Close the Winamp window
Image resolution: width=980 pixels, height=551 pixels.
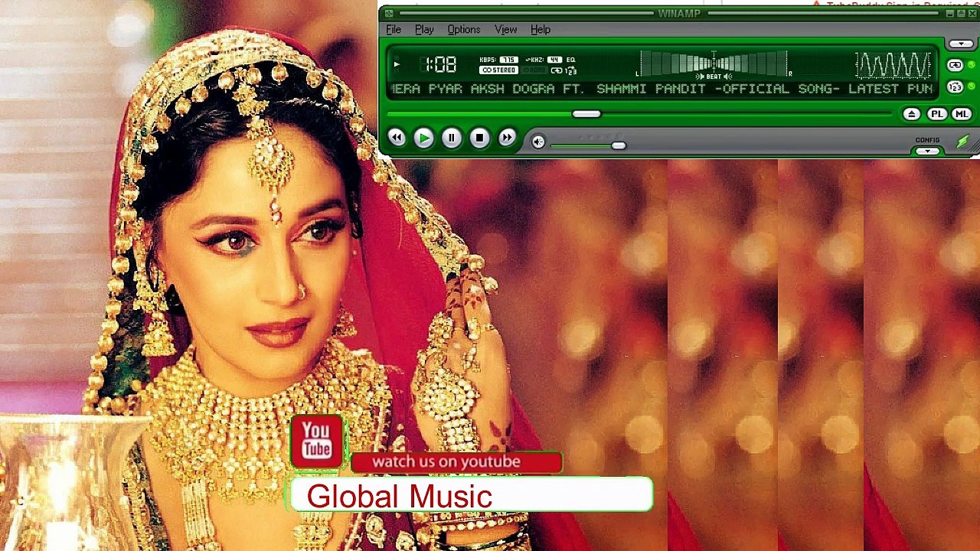972,13
